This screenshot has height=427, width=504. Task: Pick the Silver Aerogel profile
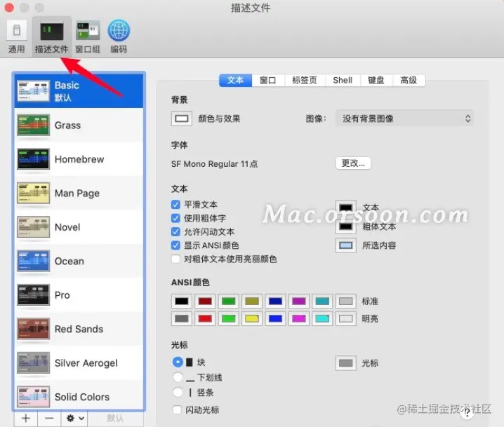[79, 363]
